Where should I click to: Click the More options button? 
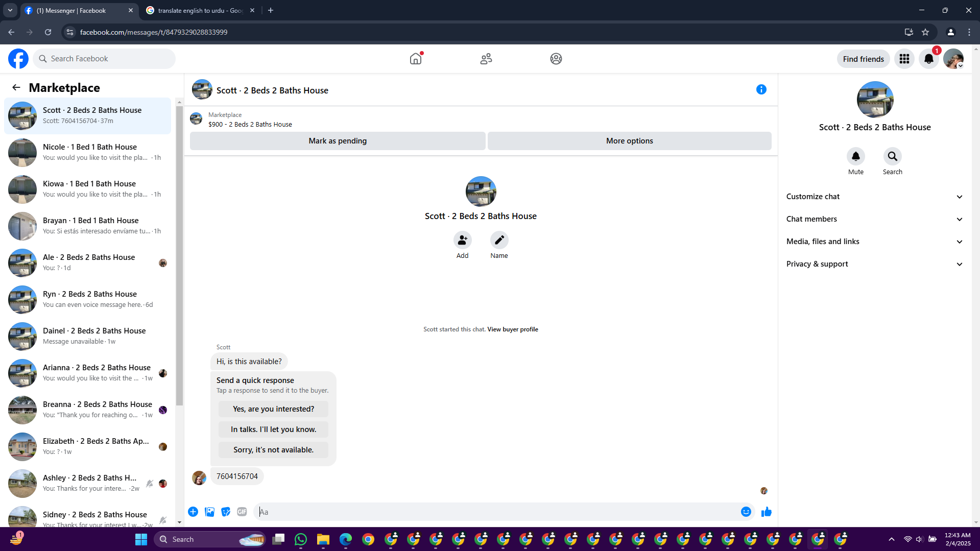click(x=630, y=141)
